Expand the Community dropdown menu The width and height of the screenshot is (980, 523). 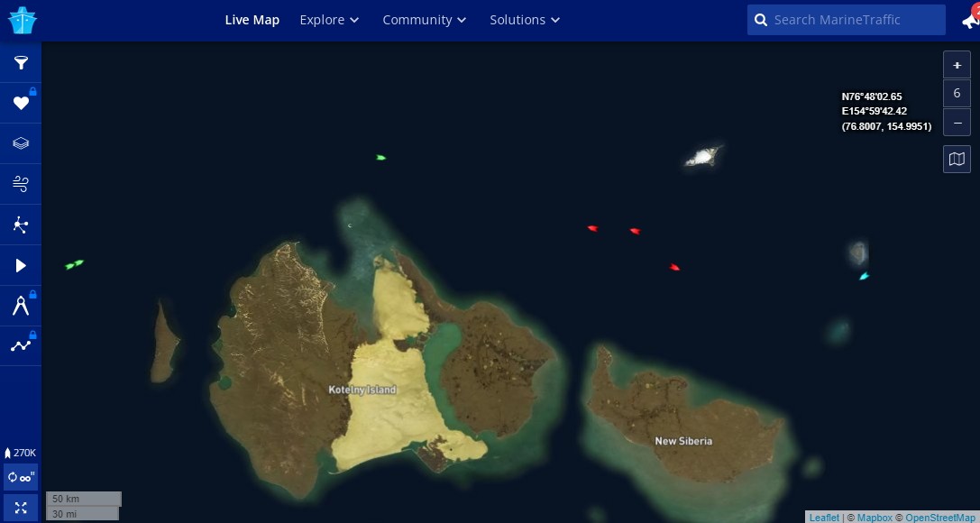pyautogui.click(x=424, y=20)
